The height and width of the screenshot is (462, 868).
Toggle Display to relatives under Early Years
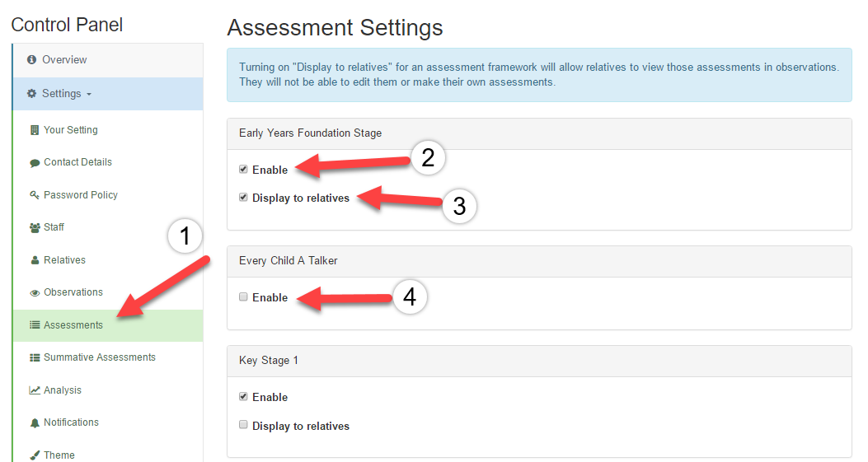click(243, 198)
